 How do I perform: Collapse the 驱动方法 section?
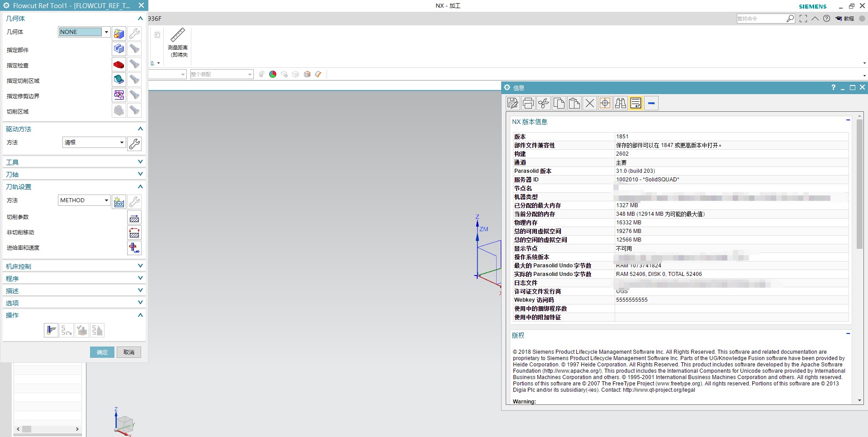pyautogui.click(x=140, y=129)
